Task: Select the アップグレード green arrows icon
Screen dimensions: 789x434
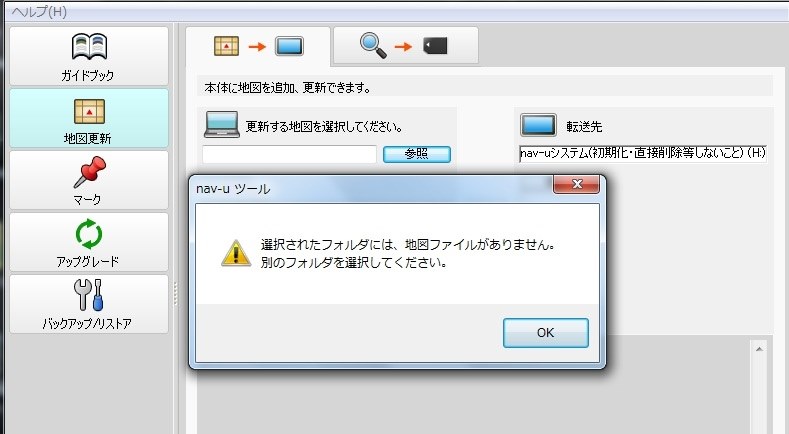Action: [89, 234]
